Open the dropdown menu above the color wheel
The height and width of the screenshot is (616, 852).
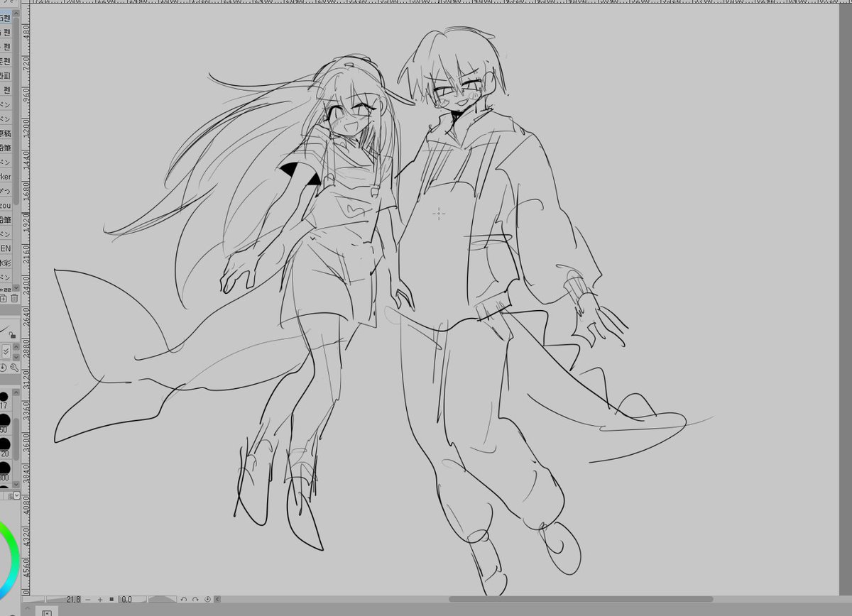(16, 495)
